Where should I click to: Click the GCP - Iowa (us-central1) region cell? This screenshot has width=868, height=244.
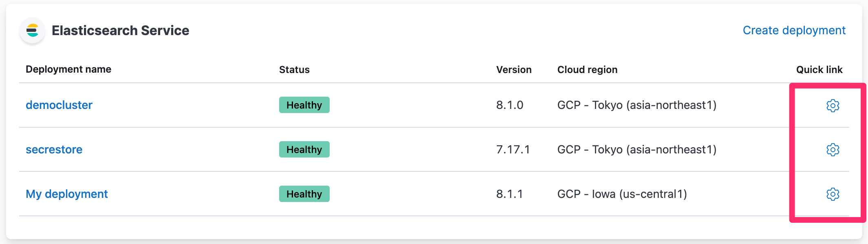[622, 194]
